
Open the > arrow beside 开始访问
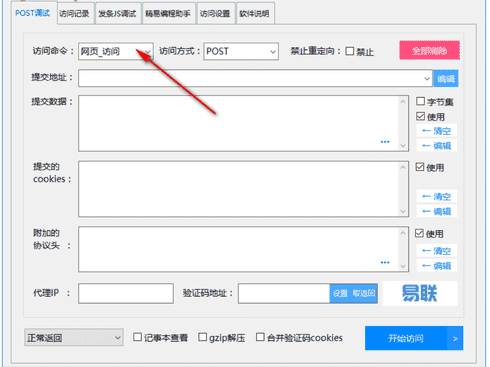coord(455,338)
